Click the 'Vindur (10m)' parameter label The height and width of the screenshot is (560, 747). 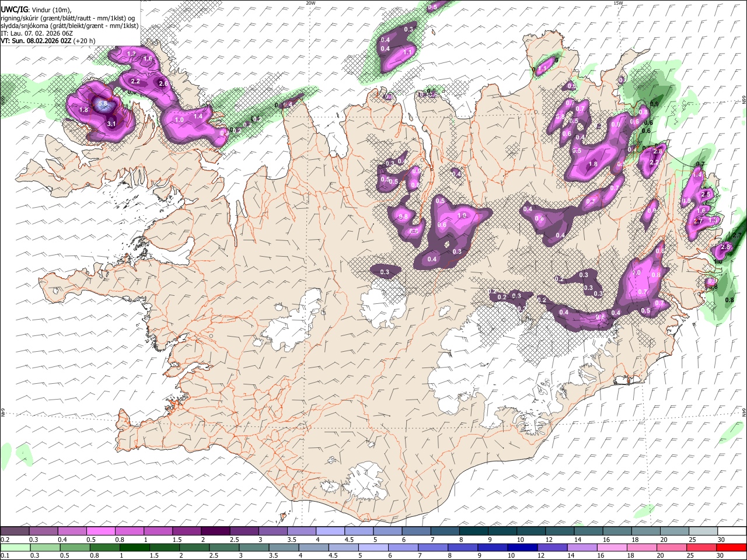(x=51, y=10)
